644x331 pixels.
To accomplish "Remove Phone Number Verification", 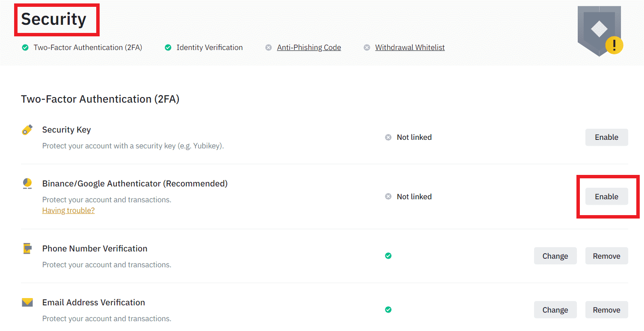I will click(606, 256).
